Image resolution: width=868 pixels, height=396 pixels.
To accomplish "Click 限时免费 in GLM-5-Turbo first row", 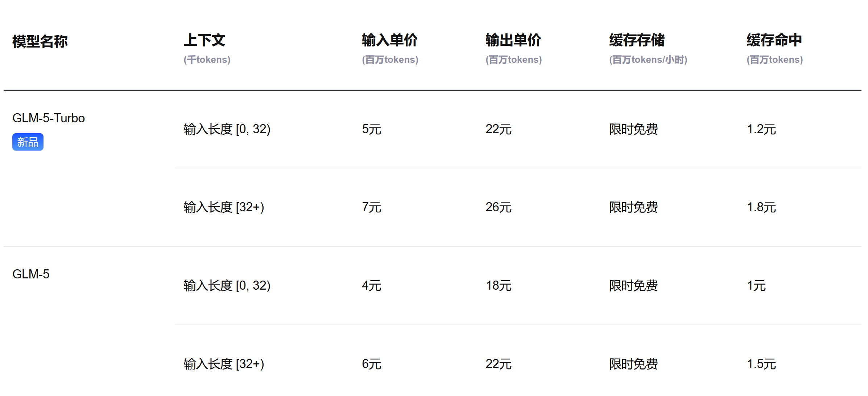I will click(633, 129).
